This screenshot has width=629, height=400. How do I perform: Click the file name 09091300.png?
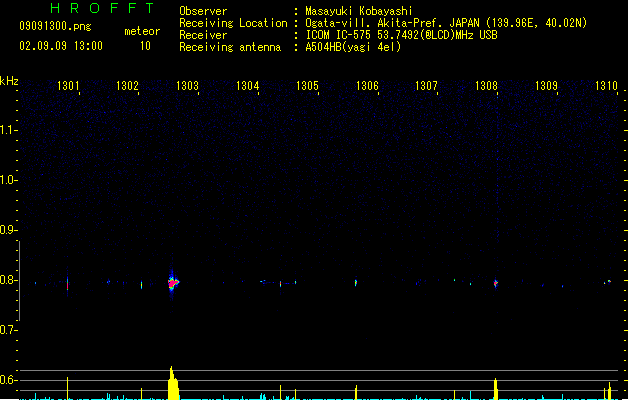click(x=55, y=26)
